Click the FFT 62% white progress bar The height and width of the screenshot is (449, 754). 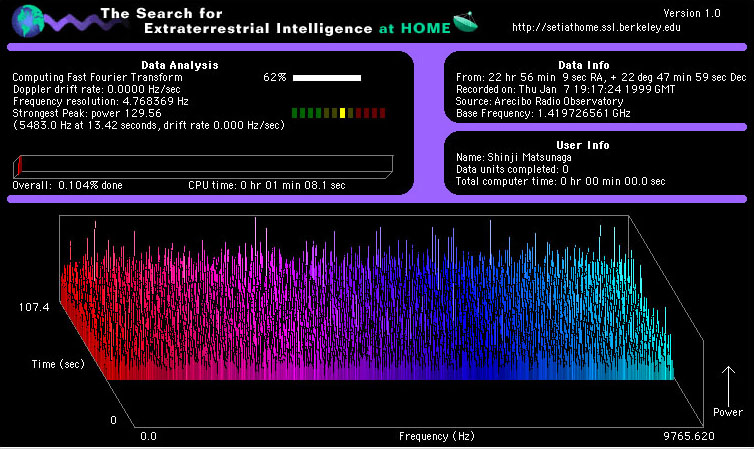pos(327,77)
